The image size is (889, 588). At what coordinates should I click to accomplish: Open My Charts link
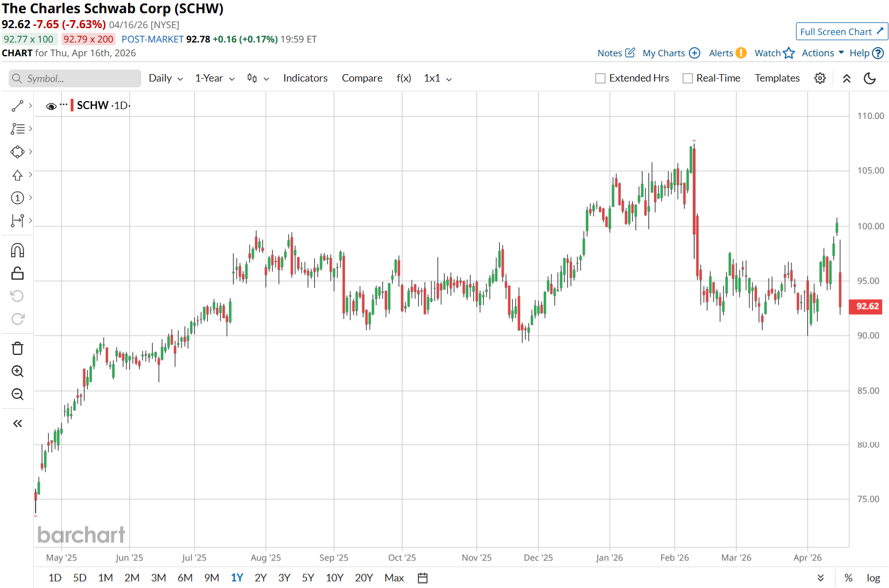click(x=671, y=53)
